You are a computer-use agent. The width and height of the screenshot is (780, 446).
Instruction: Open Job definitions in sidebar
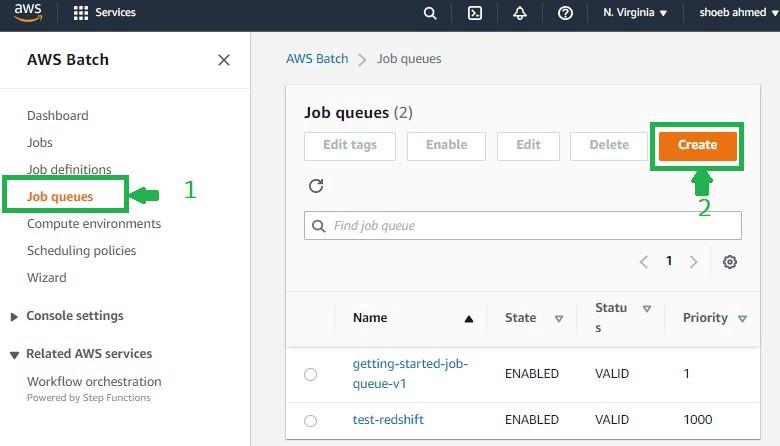[x=69, y=170]
